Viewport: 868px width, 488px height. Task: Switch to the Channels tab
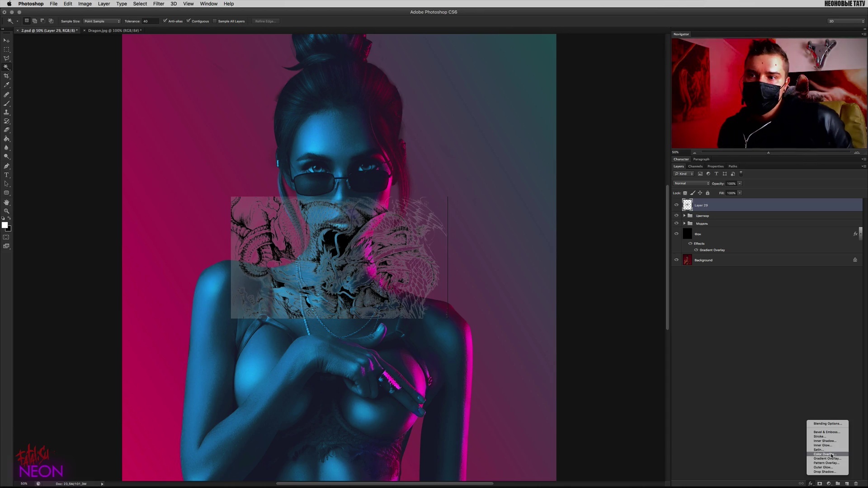tap(695, 166)
